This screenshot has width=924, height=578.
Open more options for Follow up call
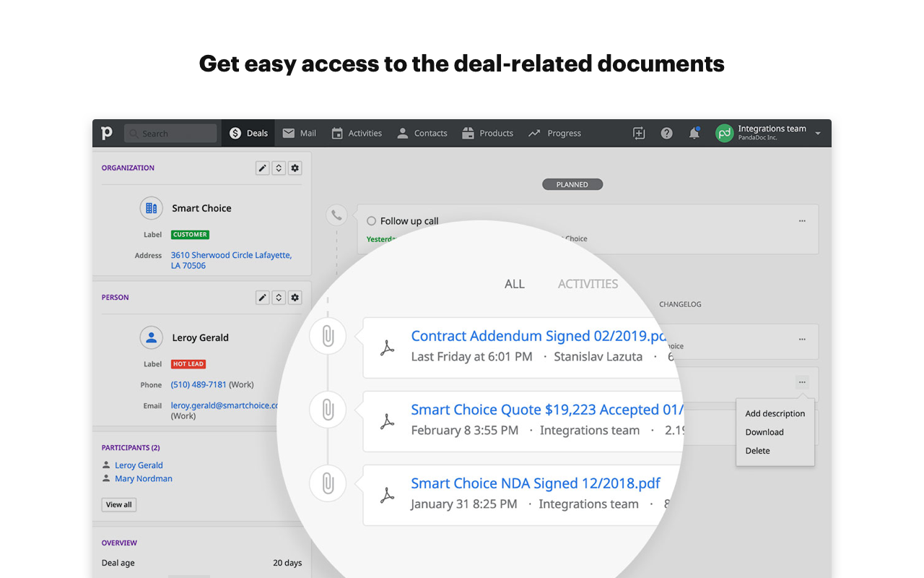[x=802, y=221]
